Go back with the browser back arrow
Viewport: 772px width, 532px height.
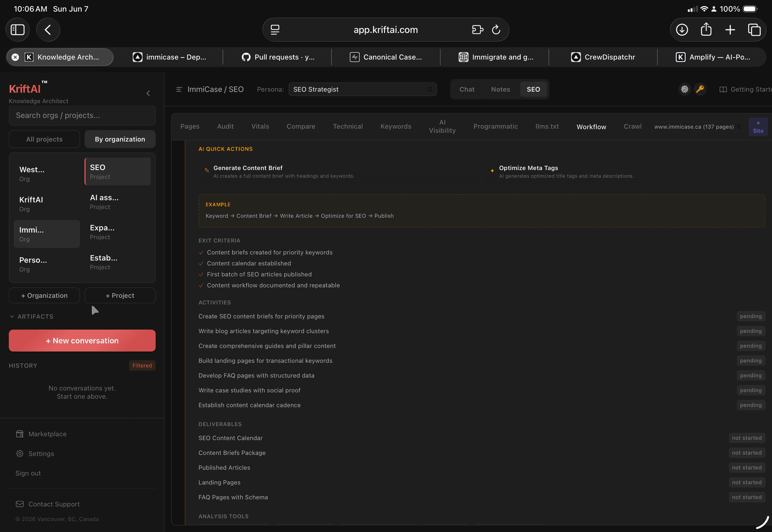(48, 30)
